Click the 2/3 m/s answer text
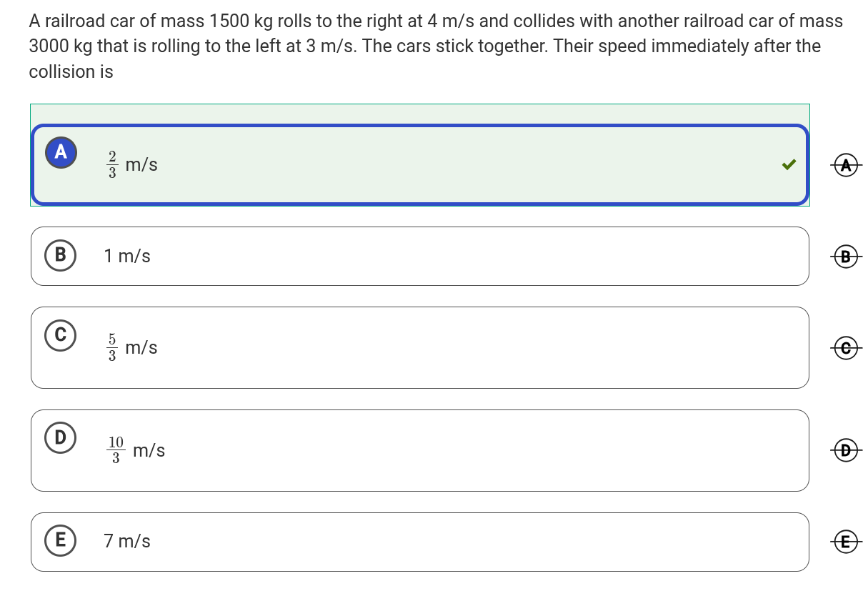Screen dimensions: 863x616 (x=133, y=165)
